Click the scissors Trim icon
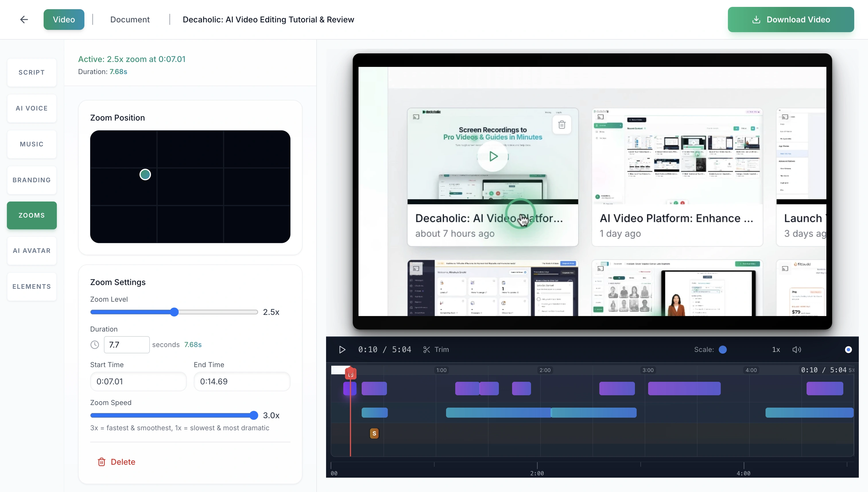Screen dimensions: 868x492 pos(427,350)
